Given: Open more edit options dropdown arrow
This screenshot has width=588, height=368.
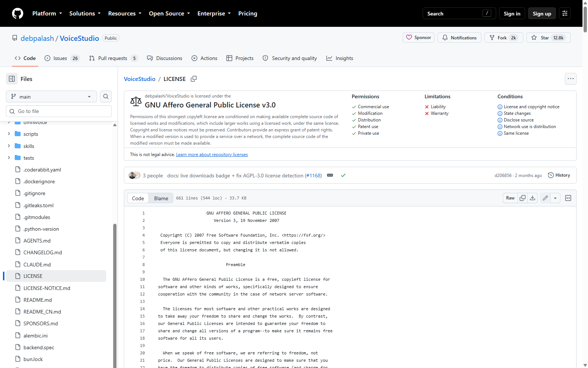Looking at the screenshot, I should (x=555, y=198).
